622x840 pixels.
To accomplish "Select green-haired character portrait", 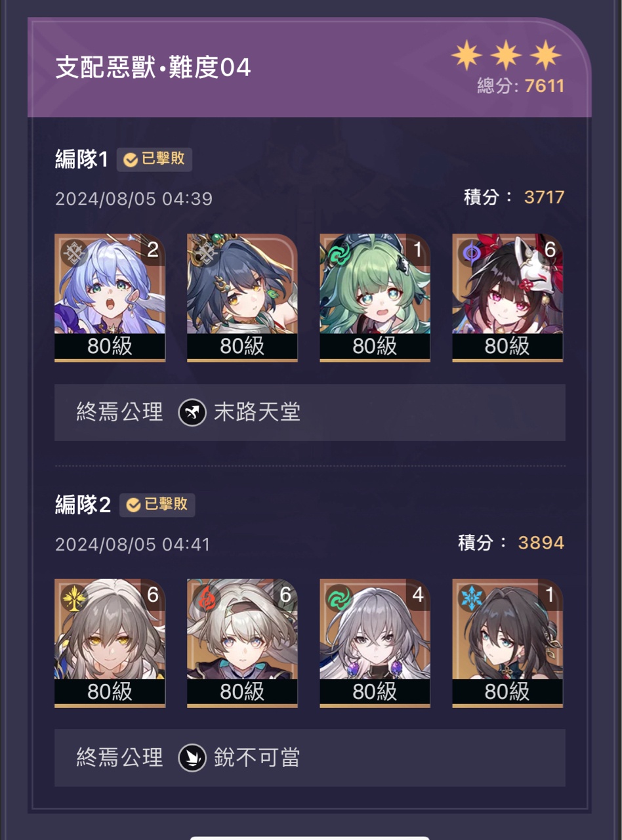I will [375, 297].
